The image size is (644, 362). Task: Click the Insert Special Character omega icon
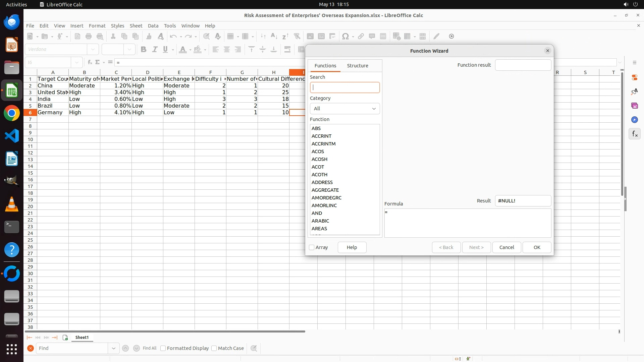click(345, 36)
